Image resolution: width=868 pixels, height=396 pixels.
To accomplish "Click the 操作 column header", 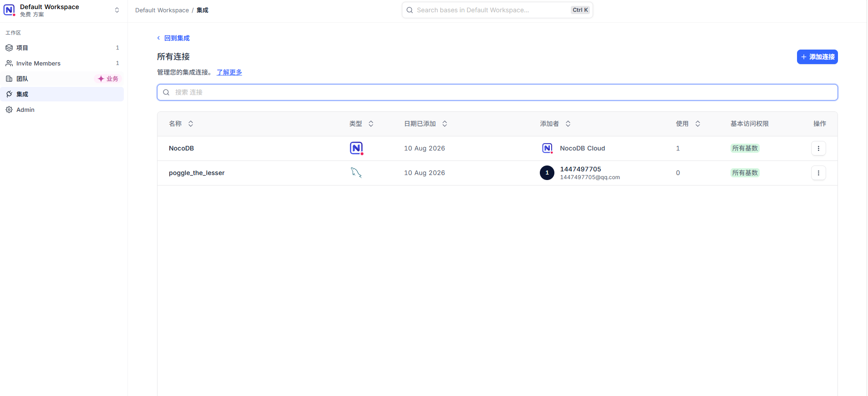I will (820, 124).
